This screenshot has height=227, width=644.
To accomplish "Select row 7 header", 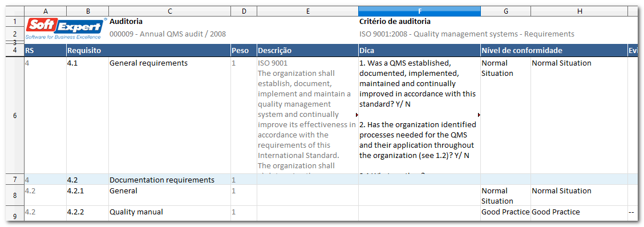I will point(15,180).
